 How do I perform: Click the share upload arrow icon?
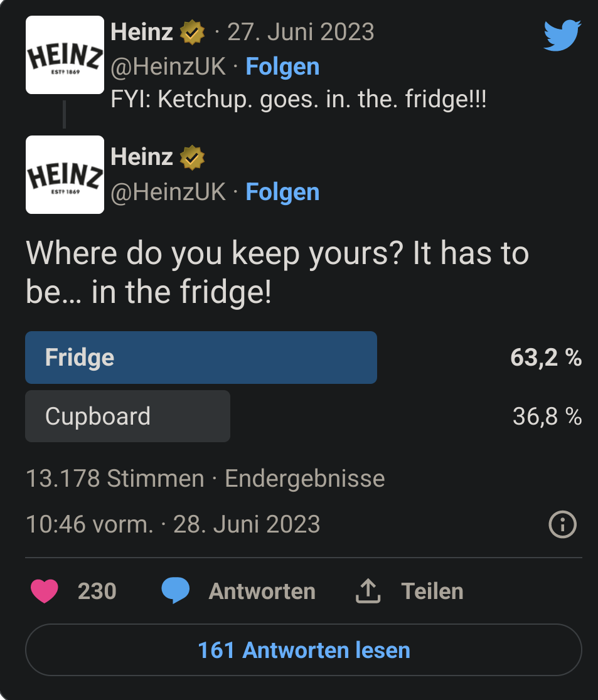pyautogui.click(x=368, y=591)
